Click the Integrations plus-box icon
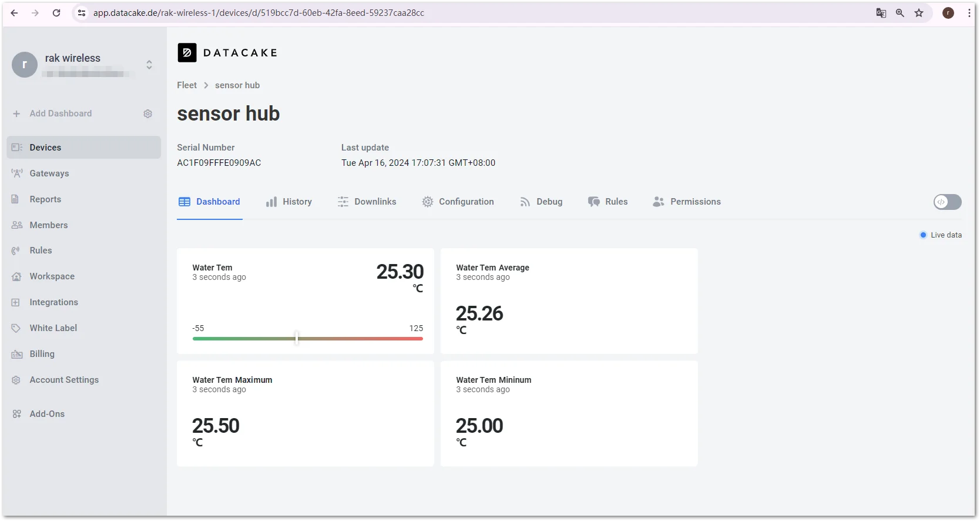 click(x=16, y=302)
